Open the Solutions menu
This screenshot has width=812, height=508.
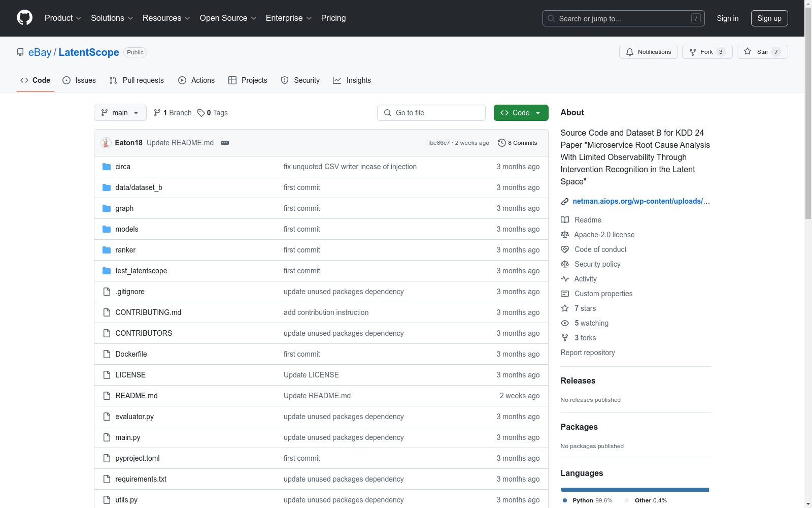click(x=112, y=18)
